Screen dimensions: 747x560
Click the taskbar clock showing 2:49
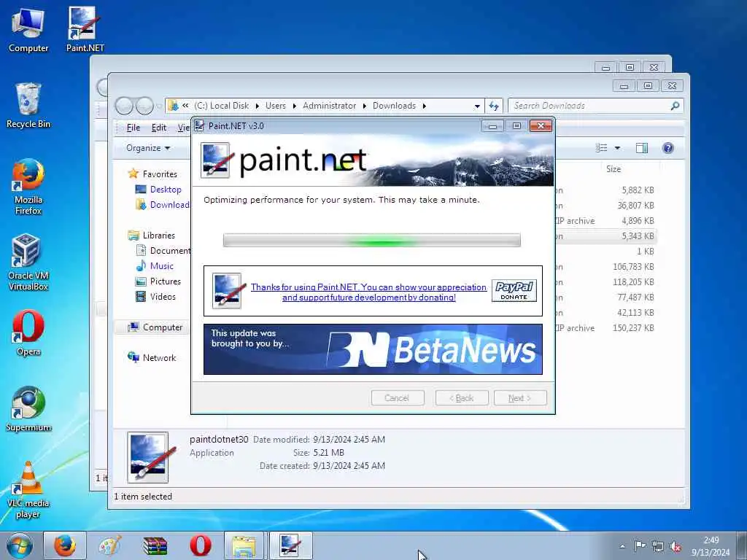[x=711, y=545]
